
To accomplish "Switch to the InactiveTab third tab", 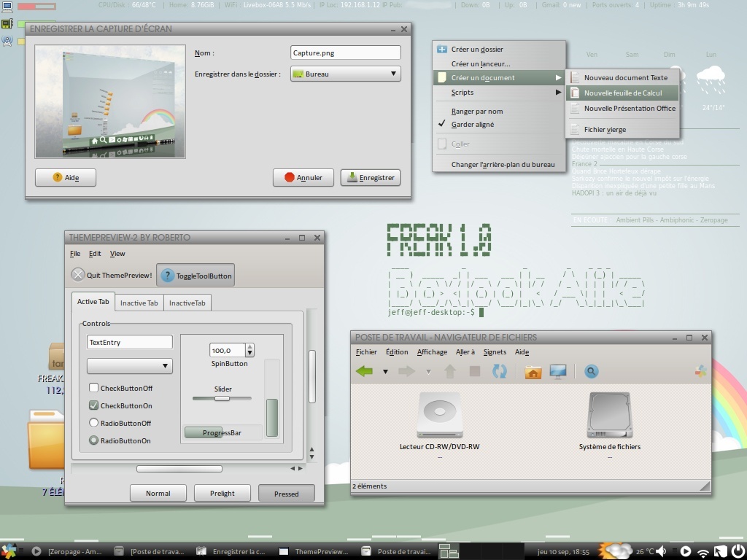I will [187, 303].
